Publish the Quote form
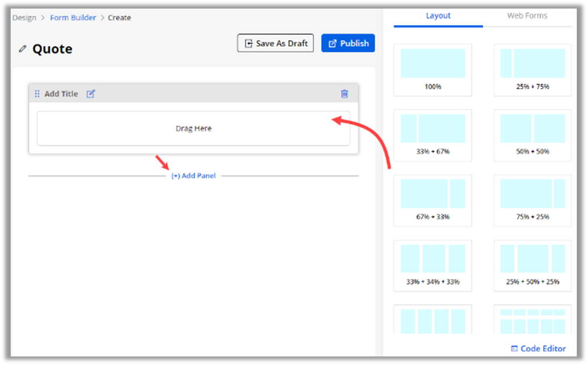Viewport: 588px width, 365px height. click(x=348, y=43)
